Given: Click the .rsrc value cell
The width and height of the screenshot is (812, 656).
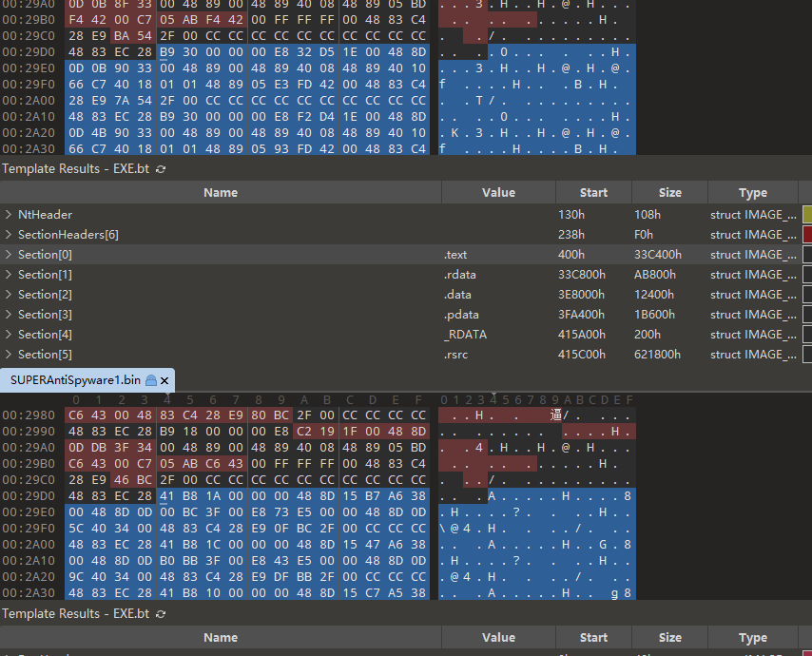Looking at the screenshot, I should (x=455, y=355).
